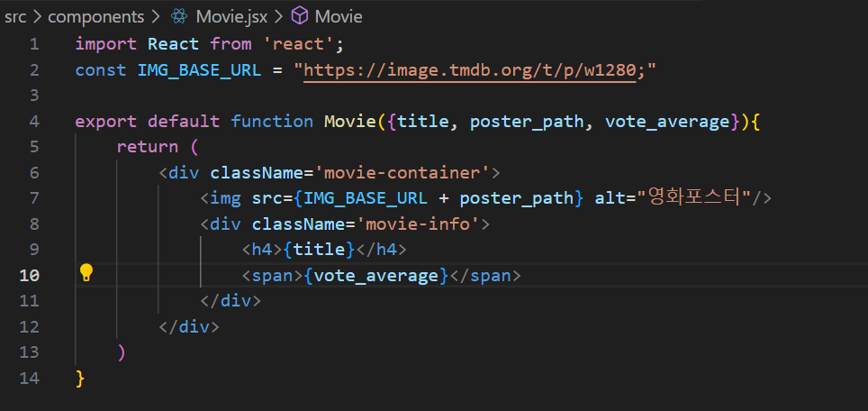Click the Movie symbol cube icon
Screen dimensions: 868x411
(x=300, y=16)
